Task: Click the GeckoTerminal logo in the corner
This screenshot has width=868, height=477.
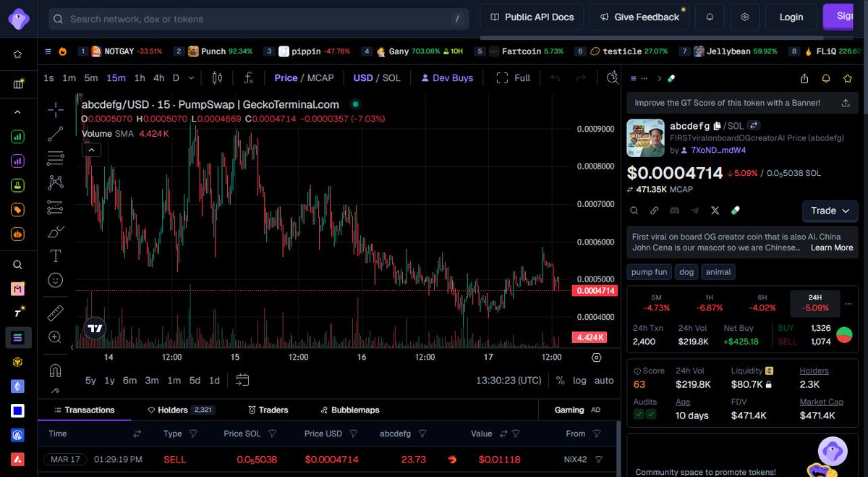Action: (x=18, y=17)
